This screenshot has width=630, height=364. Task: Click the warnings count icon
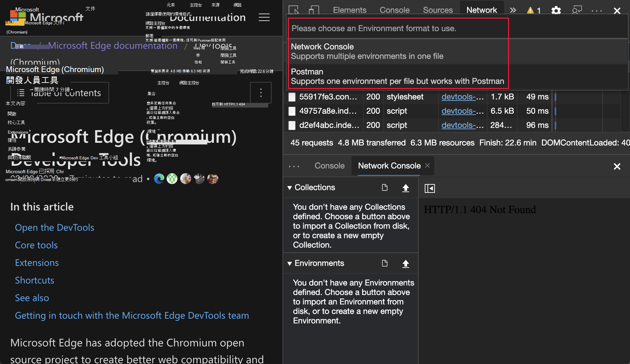click(x=533, y=10)
